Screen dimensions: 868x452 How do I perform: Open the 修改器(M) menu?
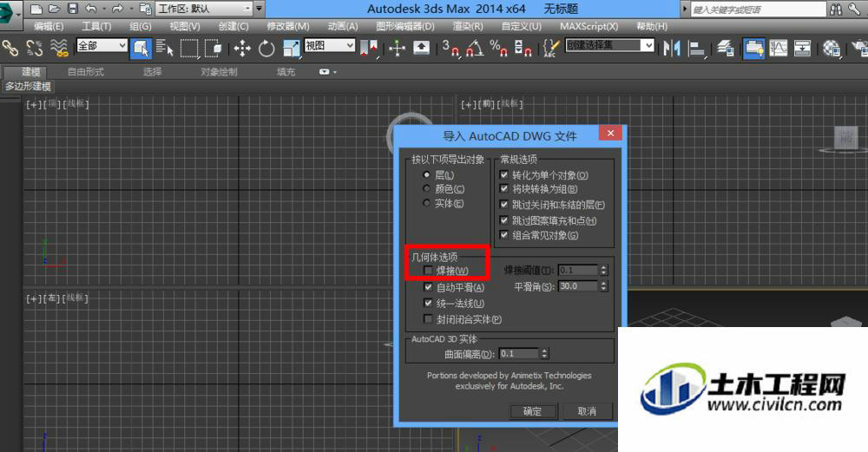(288, 27)
